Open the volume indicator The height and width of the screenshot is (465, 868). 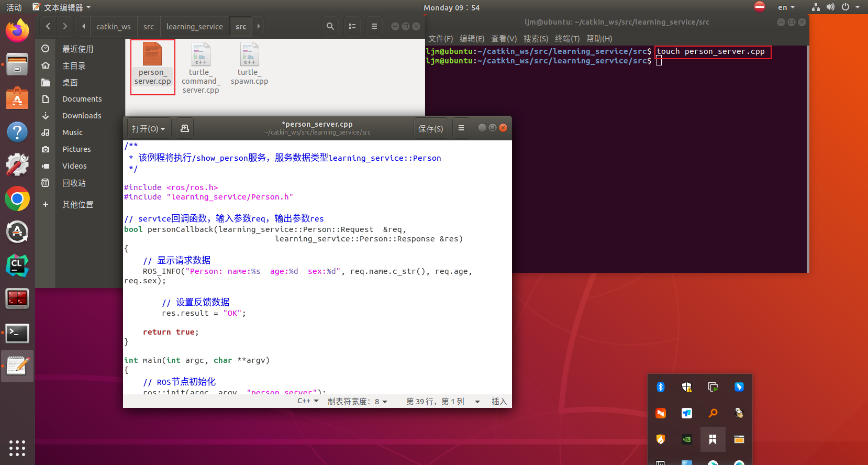pyautogui.click(x=830, y=7)
